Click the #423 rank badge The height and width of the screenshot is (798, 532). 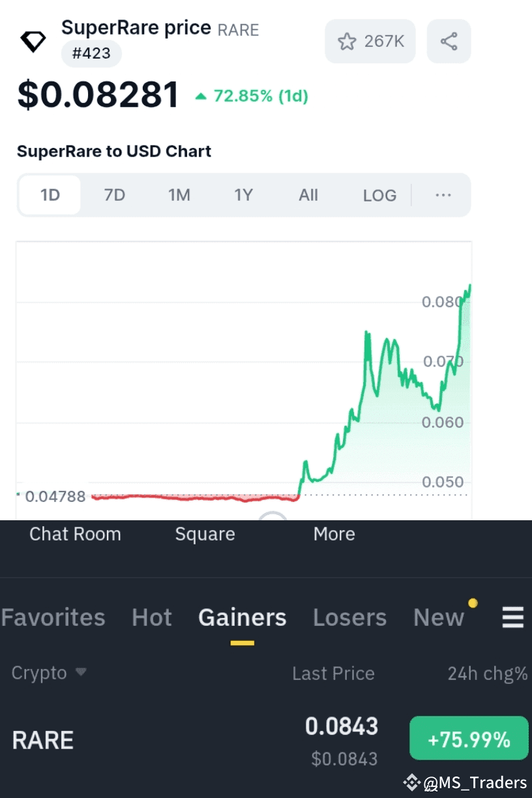coord(91,53)
